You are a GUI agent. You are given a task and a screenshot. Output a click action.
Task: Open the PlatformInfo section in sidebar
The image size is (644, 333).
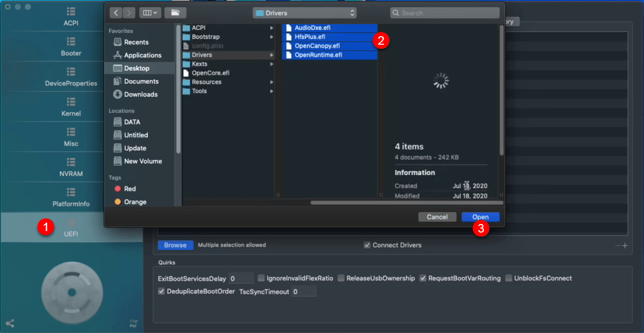(71, 197)
